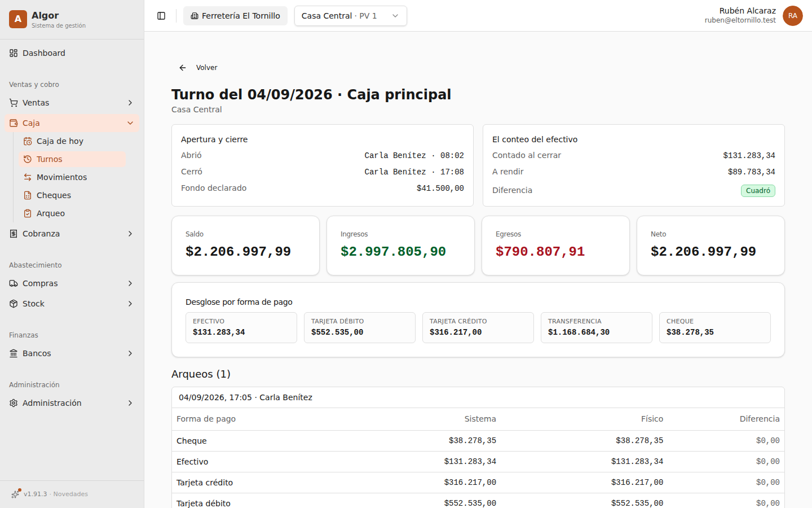This screenshot has width=812, height=508.
Task: Click the Cobranza receipt icon
Action: pyautogui.click(x=14, y=234)
